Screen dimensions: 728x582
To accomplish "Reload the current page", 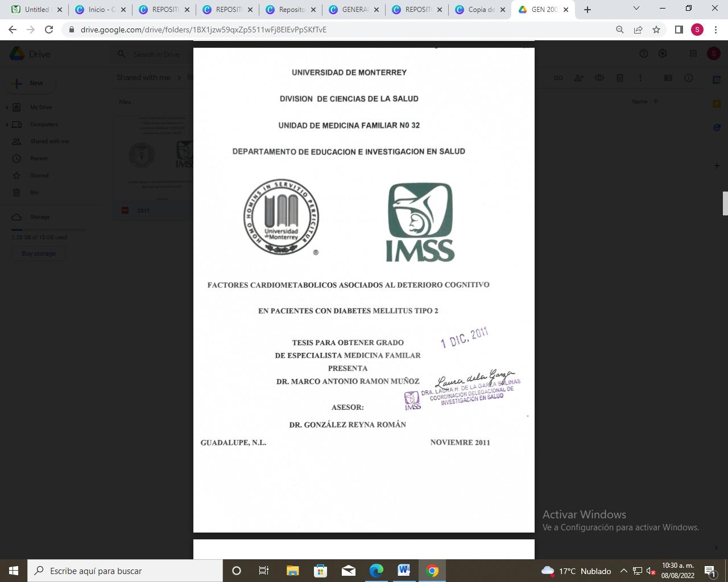I will tap(49, 30).
